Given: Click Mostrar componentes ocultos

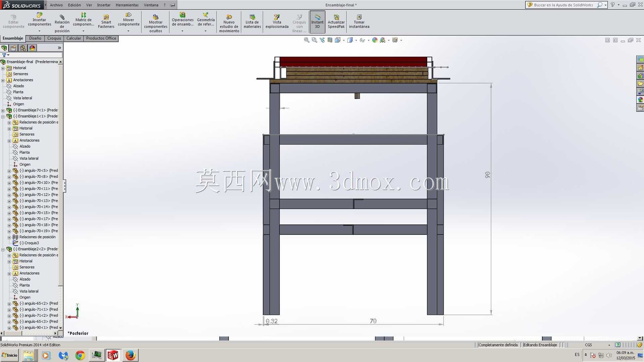Looking at the screenshot, I should pyautogui.click(x=156, y=23).
